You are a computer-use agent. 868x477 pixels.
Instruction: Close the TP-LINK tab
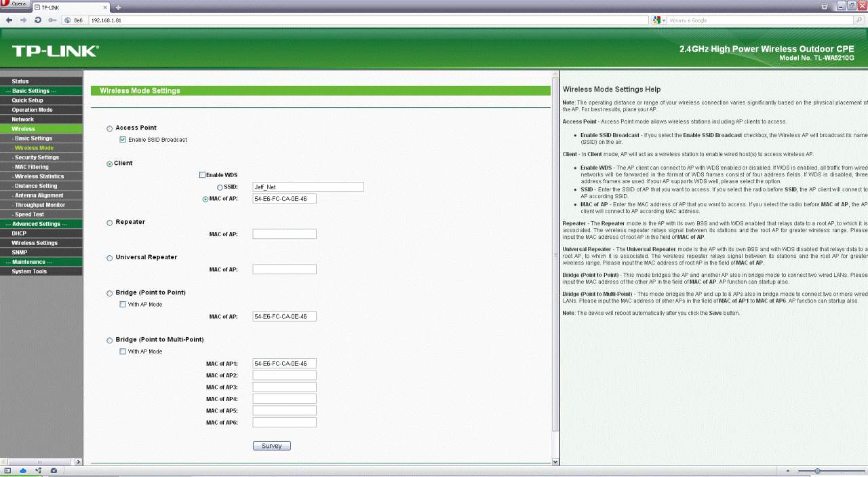(105, 7)
